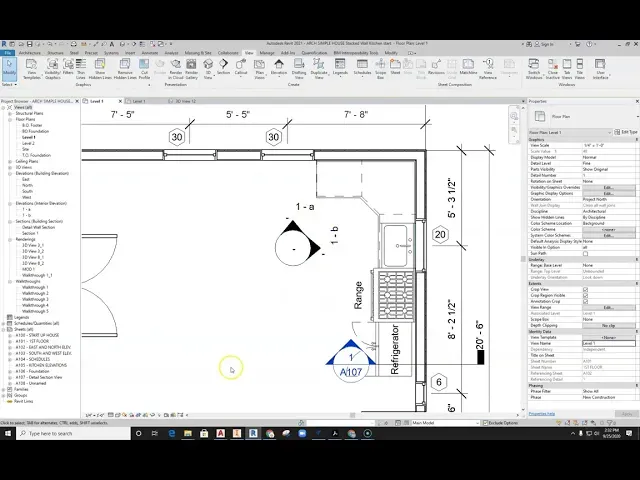
Task: Open the Manage ribbon tab
Action: [267, 52]
